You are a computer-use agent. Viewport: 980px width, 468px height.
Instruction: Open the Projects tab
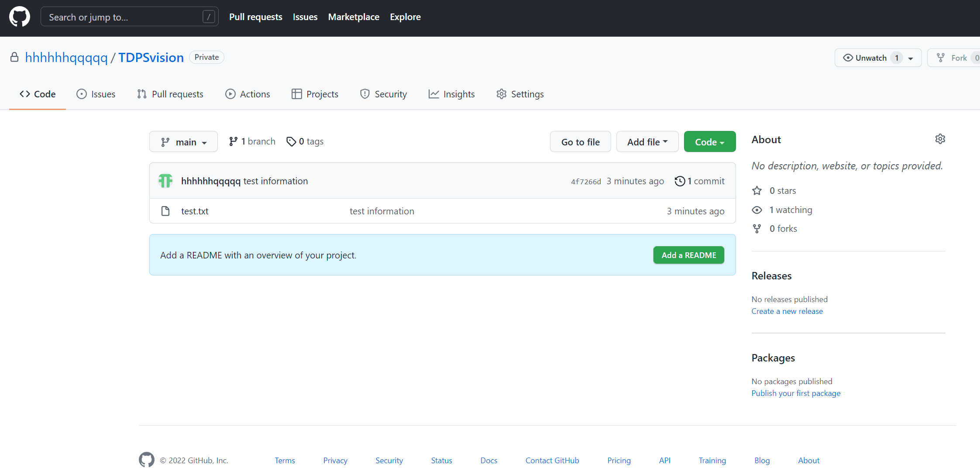(315, 94)
